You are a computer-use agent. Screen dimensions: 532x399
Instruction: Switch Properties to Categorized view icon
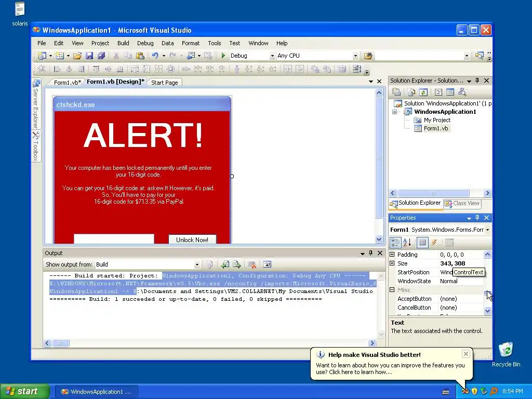(395, 242)
